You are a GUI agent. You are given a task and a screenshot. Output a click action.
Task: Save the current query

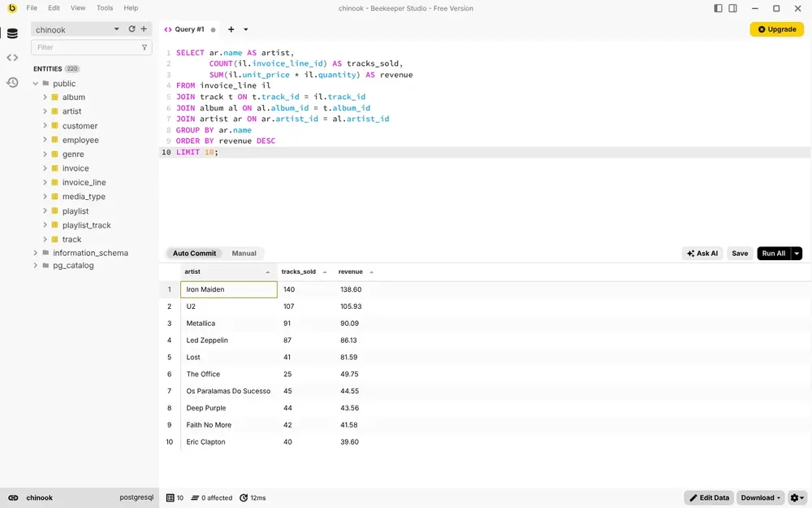point(740,254)
